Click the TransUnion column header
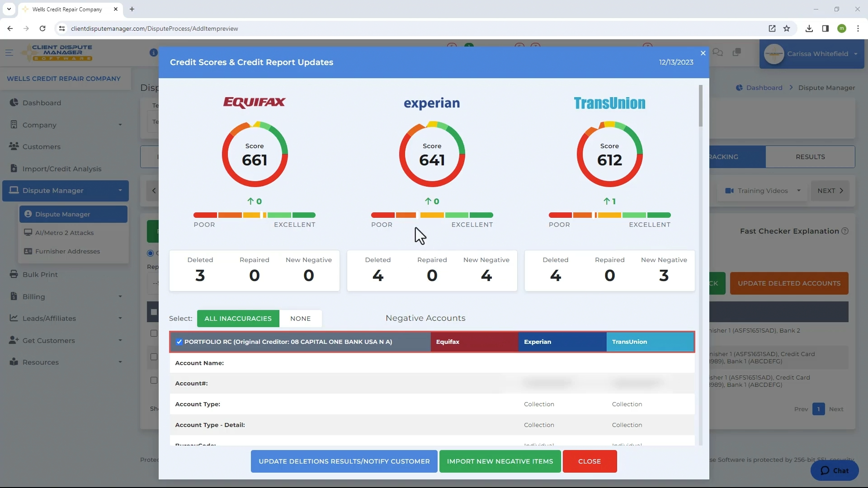Viewport: 868px width, 488px height. pyautogui.click(x=650, y=342)
